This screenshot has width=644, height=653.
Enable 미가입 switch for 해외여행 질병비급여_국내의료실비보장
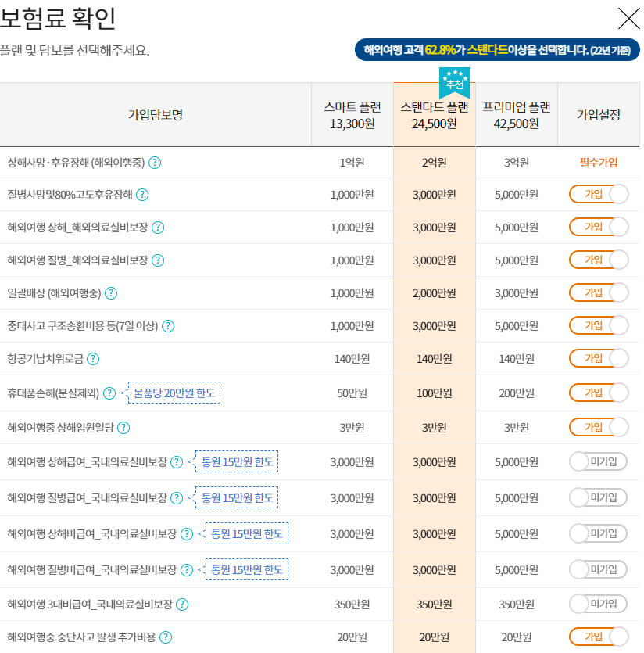coord(598,569)
